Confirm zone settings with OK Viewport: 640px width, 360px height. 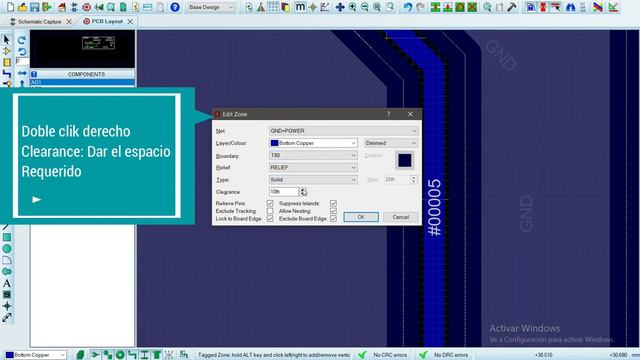tap(361, 217)
